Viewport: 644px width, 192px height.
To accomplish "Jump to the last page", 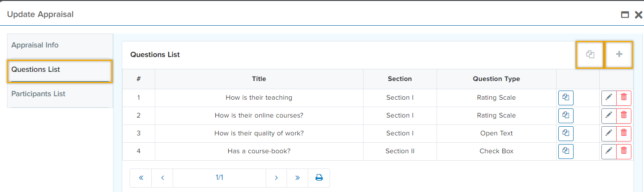I will (x=297, y=178).
